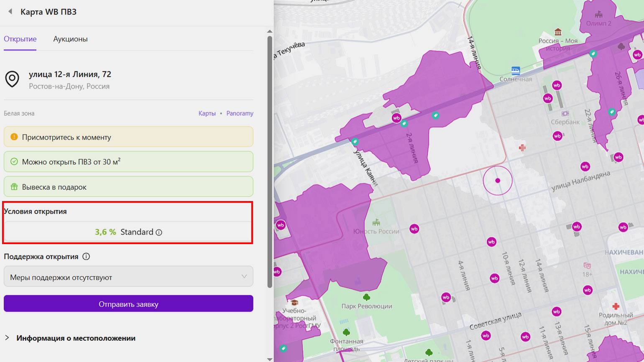Screen dimensions: 644x362
Task: Click the WB marker in the purple zone near 2-я линия
Action: pos(396,118)
